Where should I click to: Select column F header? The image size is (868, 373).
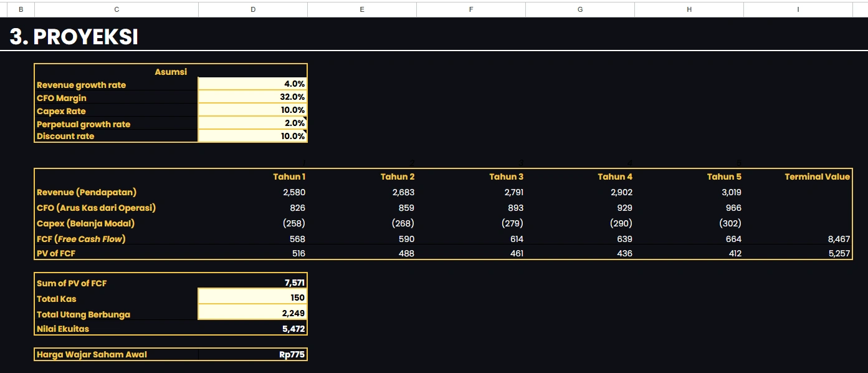(x=471, y=9)
